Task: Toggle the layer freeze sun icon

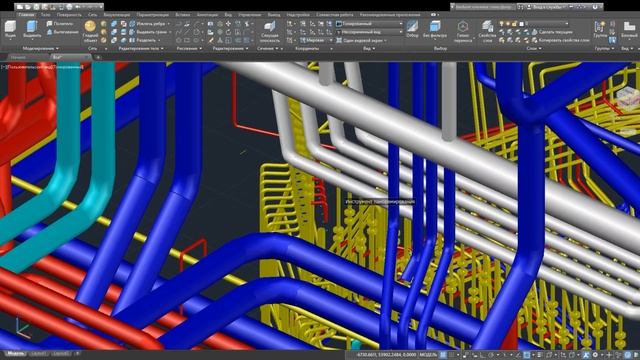Action: click(x=508, y=24)
